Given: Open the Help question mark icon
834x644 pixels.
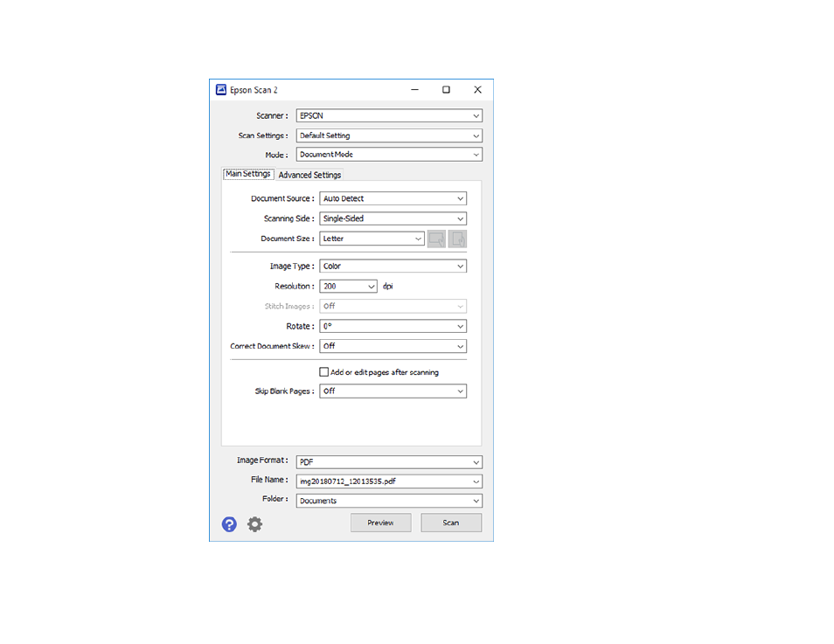Looking at the screenshot, I should tap(229, 524).
